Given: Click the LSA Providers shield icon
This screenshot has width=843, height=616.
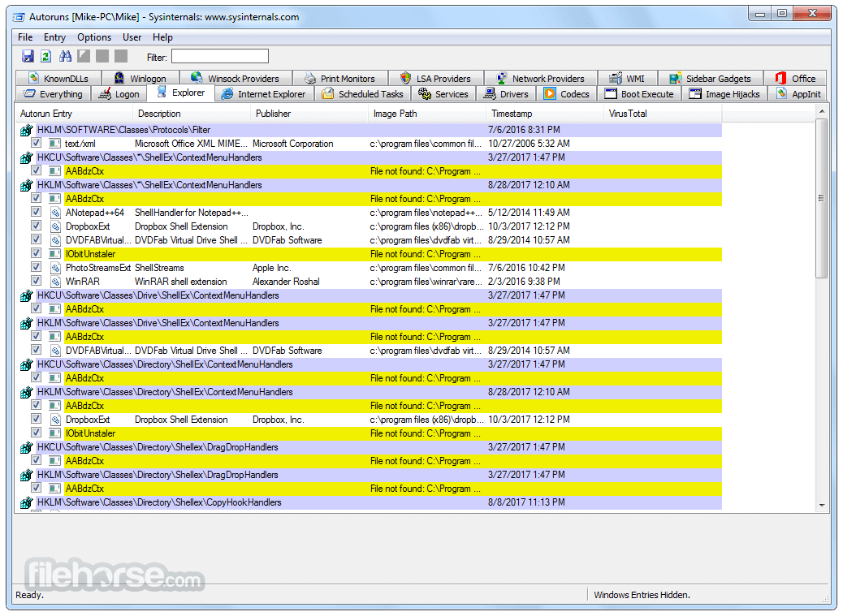Looking at the screenshot, I should [x=406, y=78].
